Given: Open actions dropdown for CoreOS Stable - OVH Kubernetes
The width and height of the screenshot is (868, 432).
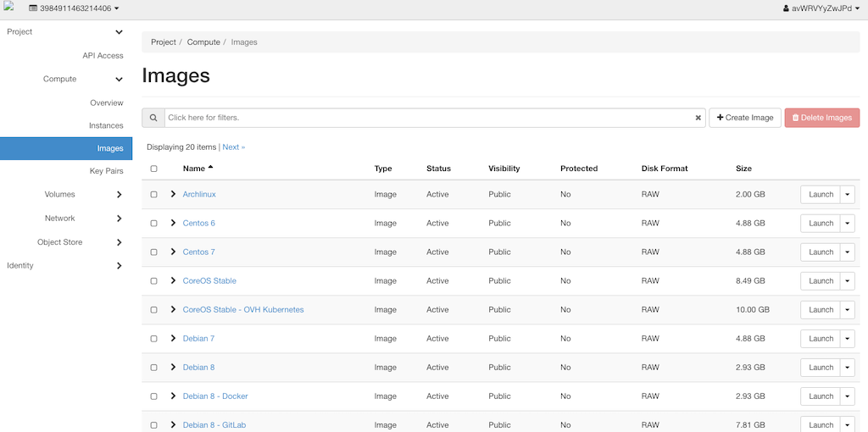Looking at the screenshot, I should coord(848,310).
